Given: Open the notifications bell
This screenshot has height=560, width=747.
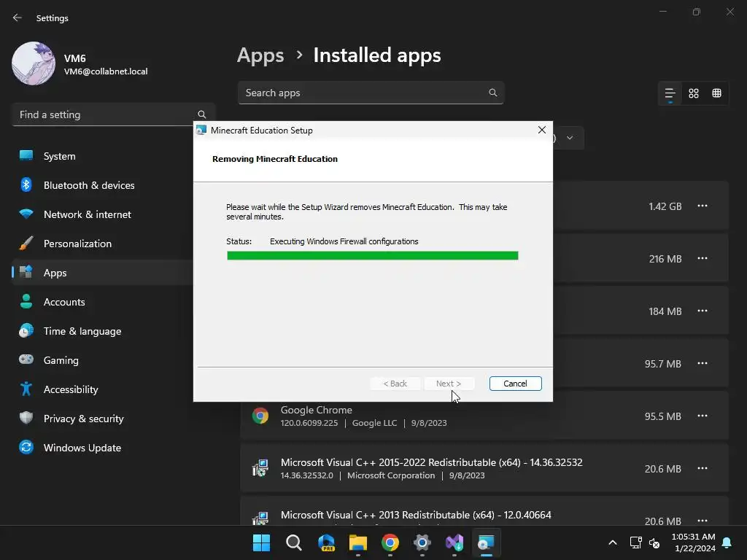Looking at the screenshot, I should (x=727, y=542).
